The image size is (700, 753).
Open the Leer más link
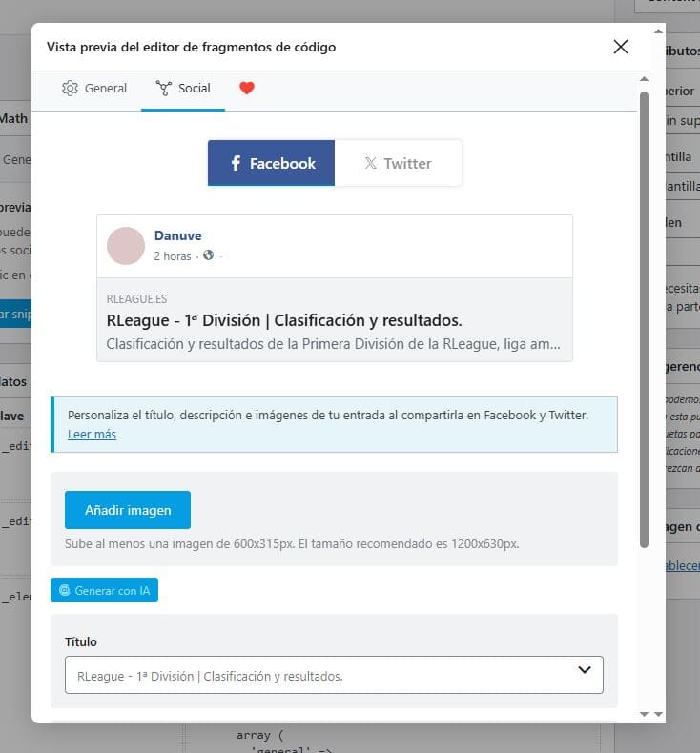click(92, 434)
